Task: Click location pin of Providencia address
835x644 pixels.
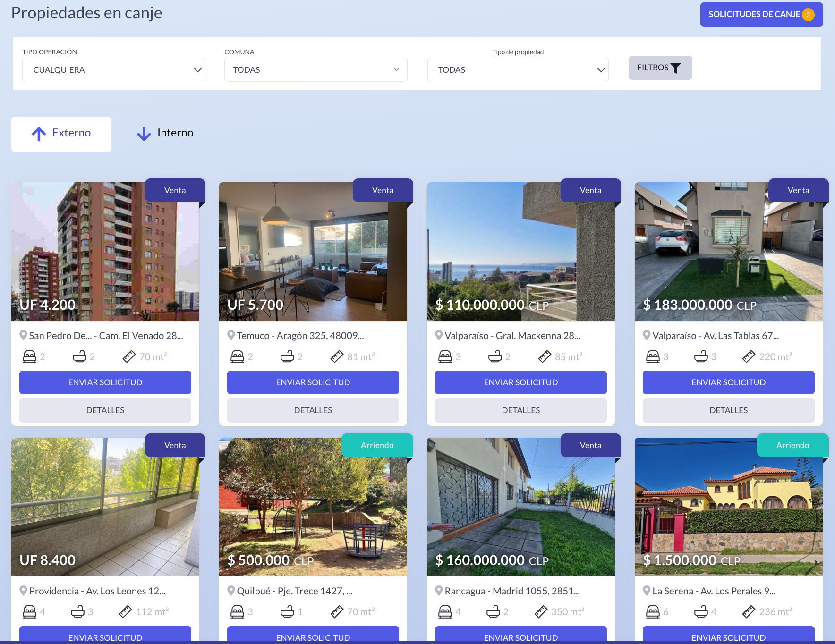Action: [23, 591]
